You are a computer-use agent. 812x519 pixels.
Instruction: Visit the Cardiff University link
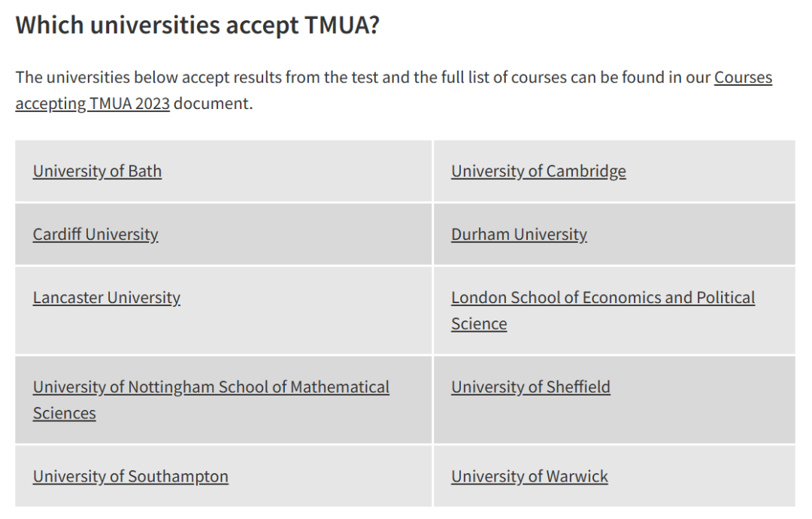tap(95, 234)
